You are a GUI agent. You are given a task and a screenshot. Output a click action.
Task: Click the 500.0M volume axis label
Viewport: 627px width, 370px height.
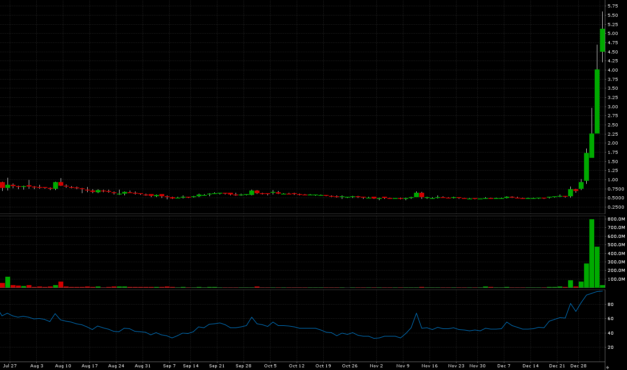[x=616, y=245]
